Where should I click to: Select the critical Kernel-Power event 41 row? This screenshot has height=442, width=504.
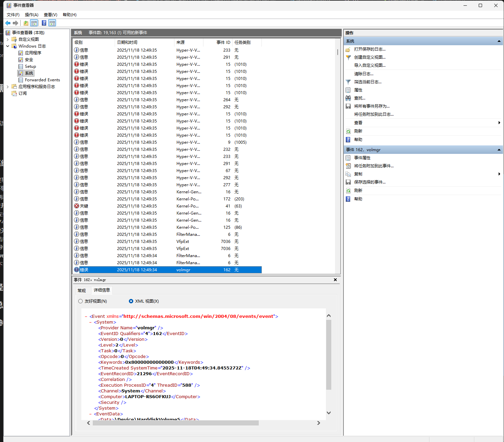point(167,206)
